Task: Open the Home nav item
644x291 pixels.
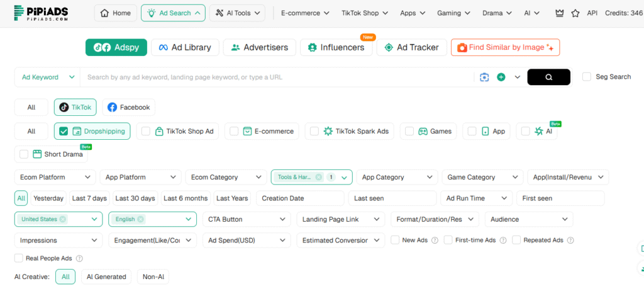Action: [116, 13]
